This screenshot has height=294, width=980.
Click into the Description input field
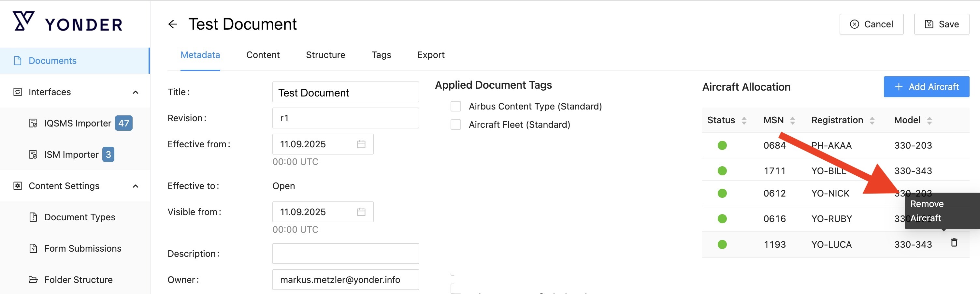pos(345,254)
